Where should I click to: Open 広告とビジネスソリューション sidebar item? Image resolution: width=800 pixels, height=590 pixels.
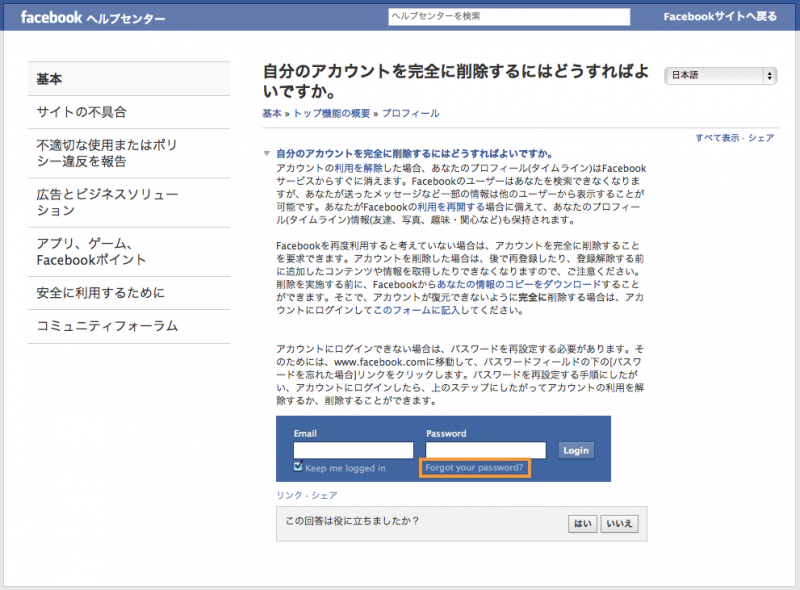(x=129, y=203)
